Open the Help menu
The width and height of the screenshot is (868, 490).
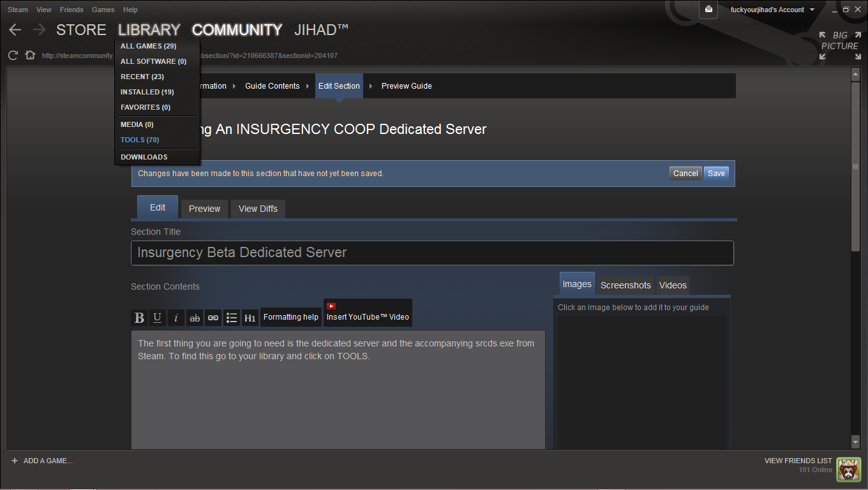tap(130, 10)
